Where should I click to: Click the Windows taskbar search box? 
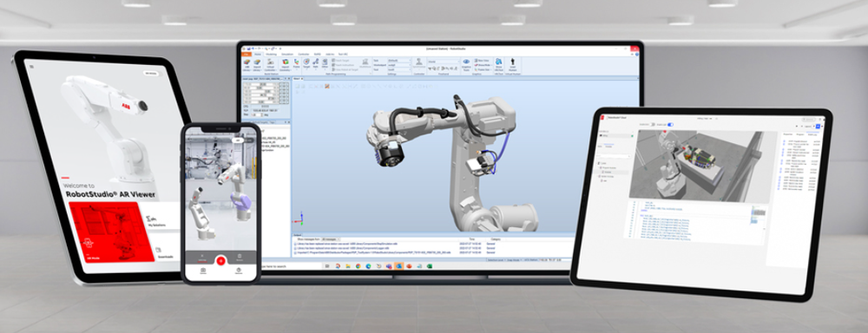pyautogui.click(x=291, y=266)
